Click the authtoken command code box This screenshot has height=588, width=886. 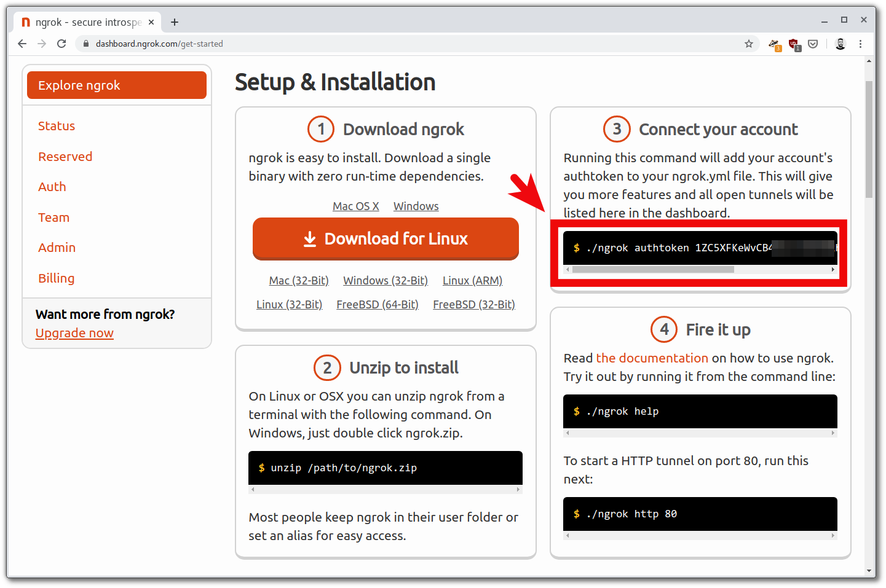coord(700,248)
